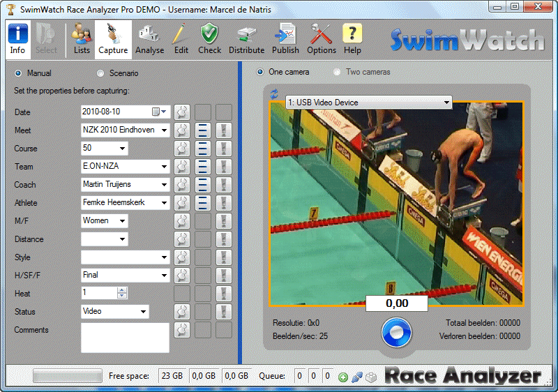Click the 0,00 timer display
Image resolution: width=558 pixels, height=392 pixels.
397,303
